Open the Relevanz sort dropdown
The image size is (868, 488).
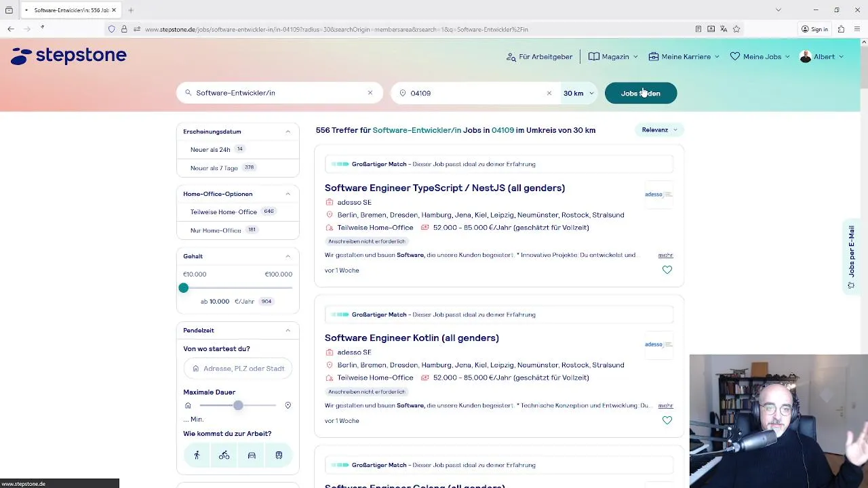tap(660, 129)
